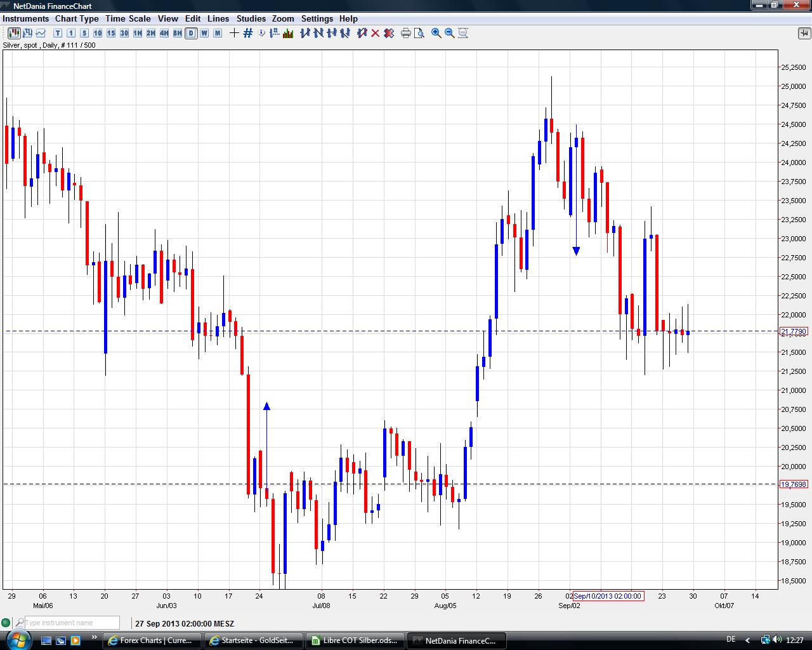Open the Zoom menu

283,18
